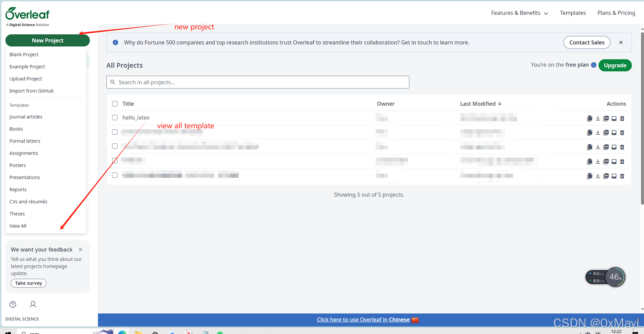Check the third project row checkbox
The width and height of the screenshot is (644, 334).
pyautogui.click(x=115, y=146)
